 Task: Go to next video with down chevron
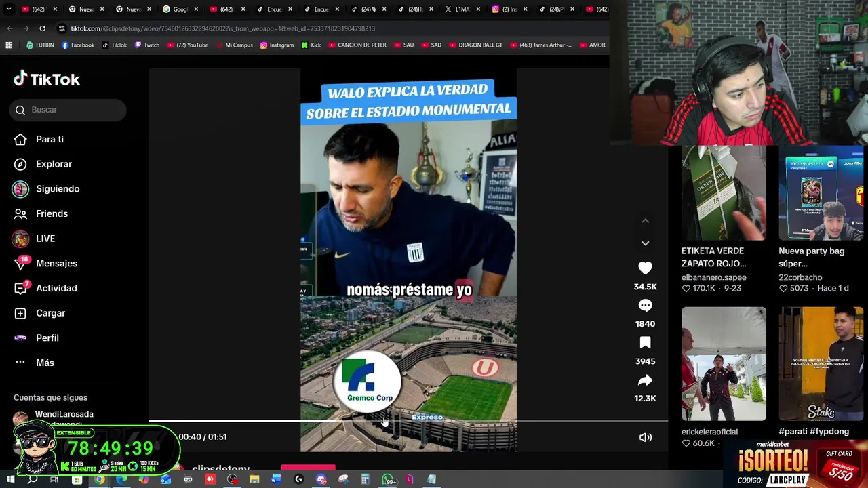[645, 243]
